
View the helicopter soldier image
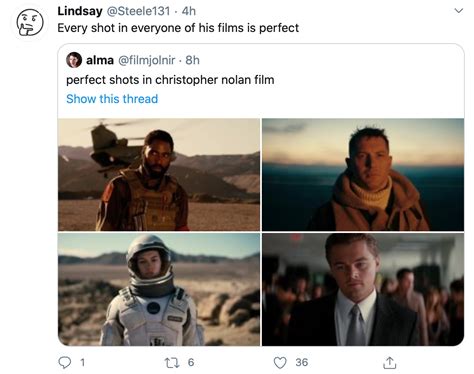pyautogui.click(x=159, y=174)
